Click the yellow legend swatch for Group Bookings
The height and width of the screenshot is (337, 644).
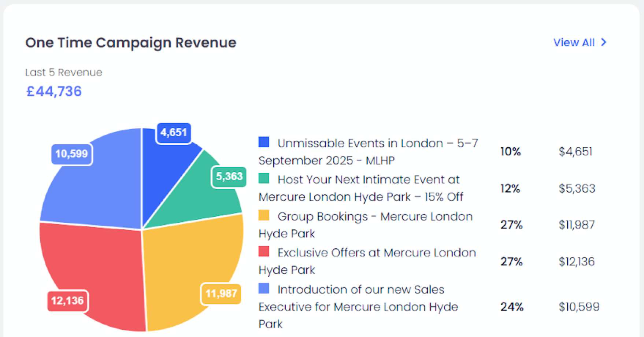(264, 215)
